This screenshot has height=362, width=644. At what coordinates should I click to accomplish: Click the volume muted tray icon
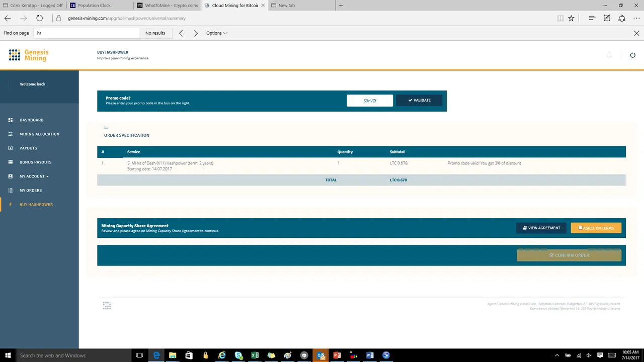click(589, 355)
